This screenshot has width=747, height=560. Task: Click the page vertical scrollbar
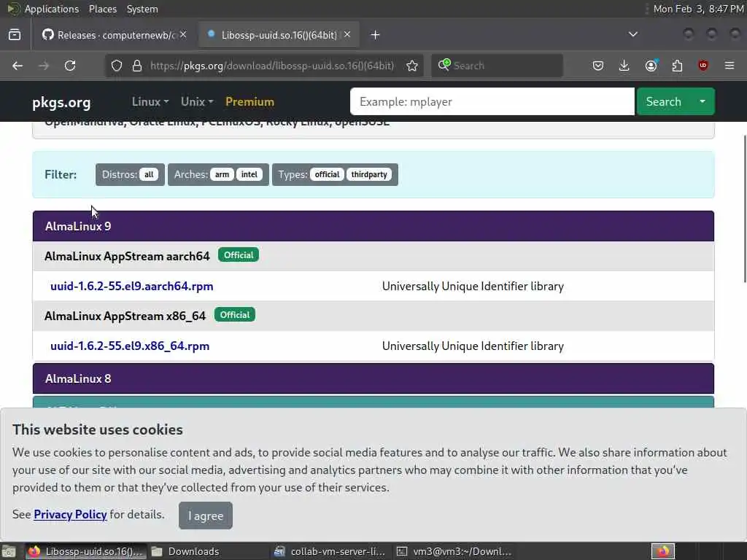click(745, 209)
